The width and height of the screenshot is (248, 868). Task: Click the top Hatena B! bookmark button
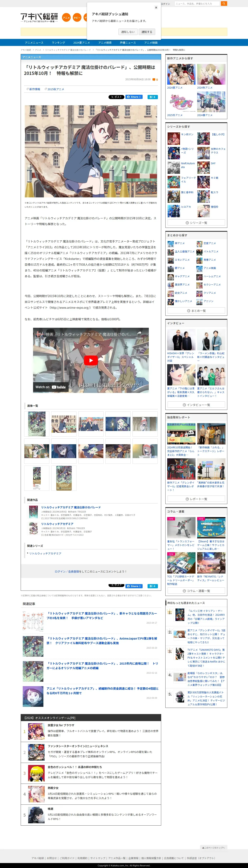(153, 97)
